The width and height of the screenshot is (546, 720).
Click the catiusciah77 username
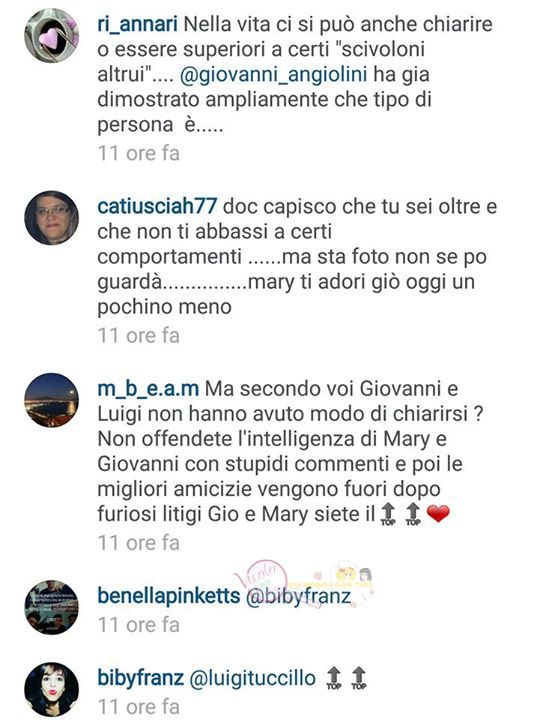click(157, 207)
